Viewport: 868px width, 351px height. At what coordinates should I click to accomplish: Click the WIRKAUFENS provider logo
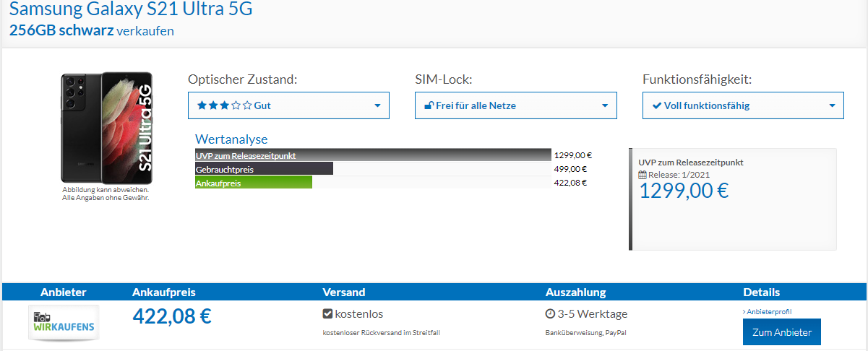64,322
